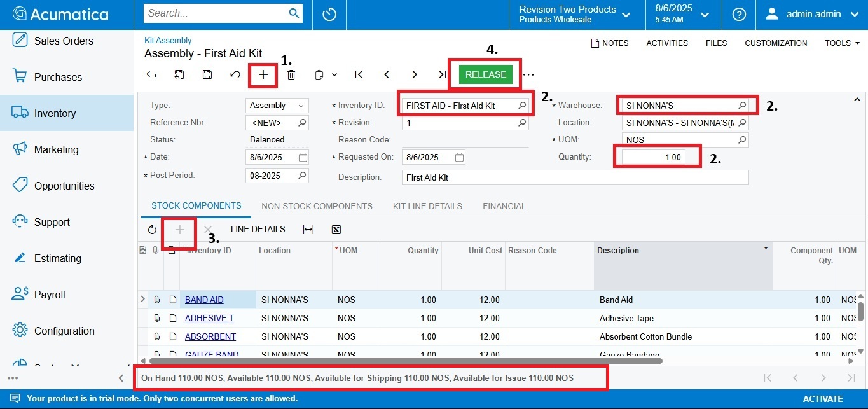Open the Help question mark icon
The width and height of the screenshot is (868, 409).
tap(739, 14)
